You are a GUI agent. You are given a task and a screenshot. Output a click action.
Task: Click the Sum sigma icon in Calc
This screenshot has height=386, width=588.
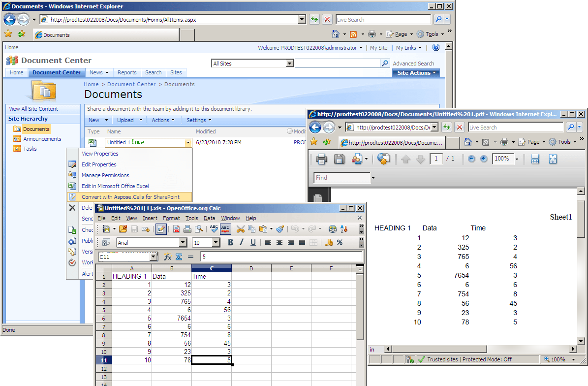[x=179, y=257]
